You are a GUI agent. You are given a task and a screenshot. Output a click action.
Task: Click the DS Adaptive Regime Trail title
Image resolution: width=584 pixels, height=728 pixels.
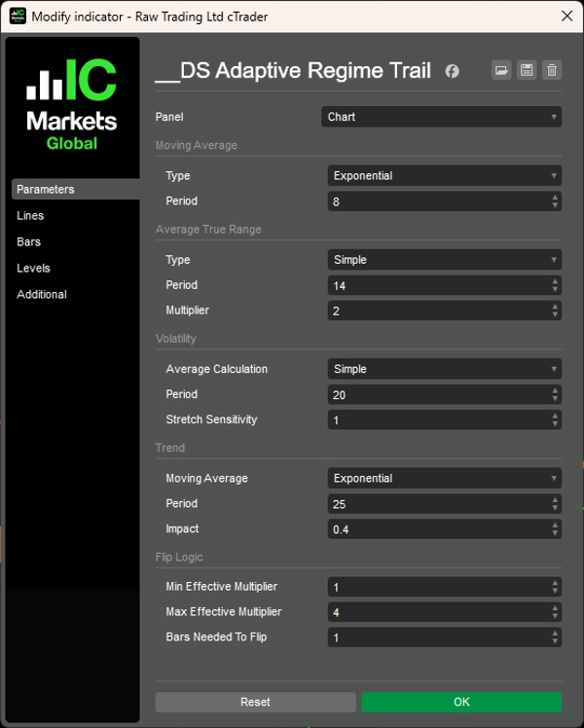(293, 71)
